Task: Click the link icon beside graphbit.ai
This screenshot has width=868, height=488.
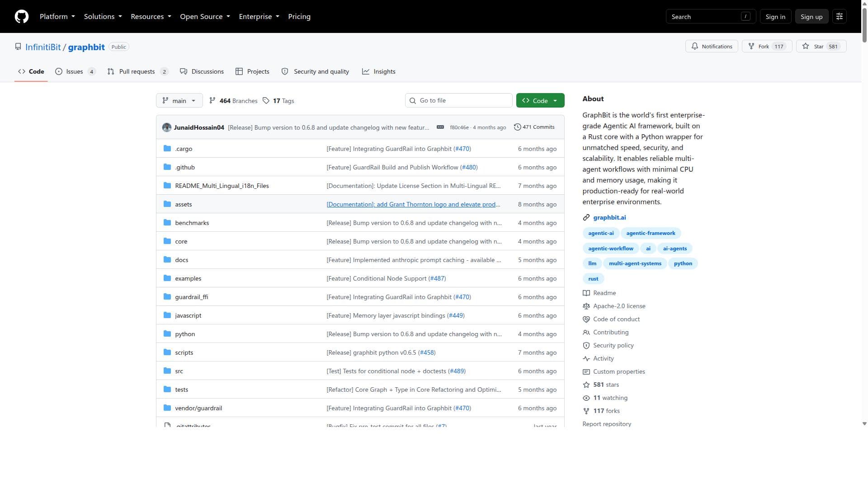Action: pos(586,218)
